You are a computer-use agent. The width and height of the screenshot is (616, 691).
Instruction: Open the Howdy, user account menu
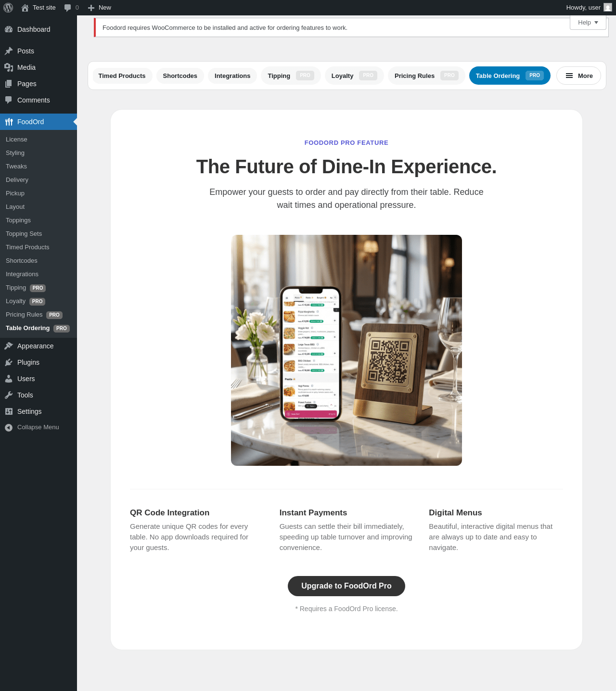pyautogui.click(x=589, y=8)
